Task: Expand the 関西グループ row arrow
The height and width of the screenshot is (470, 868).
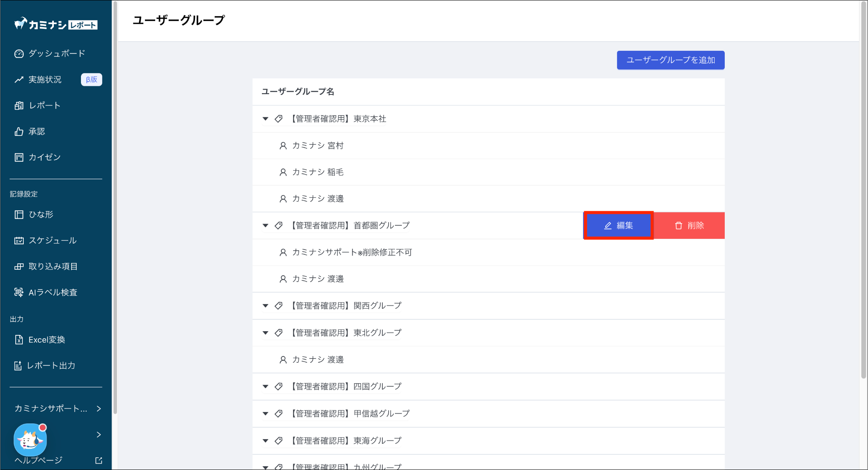Action: coord(265,306)
